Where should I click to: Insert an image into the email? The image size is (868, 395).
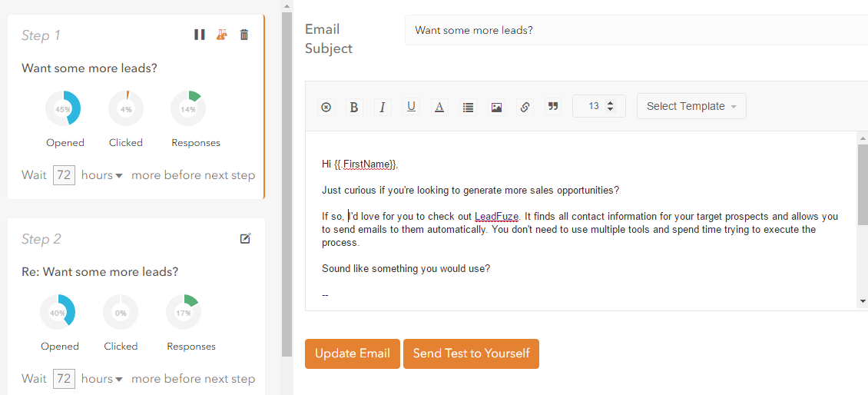[x=496, y=107]
